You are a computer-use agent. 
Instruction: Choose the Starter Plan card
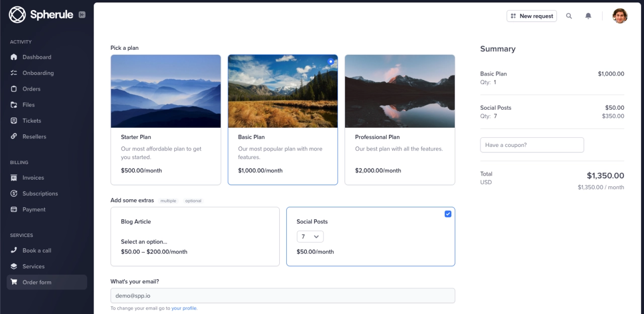(x=166, y=120)
